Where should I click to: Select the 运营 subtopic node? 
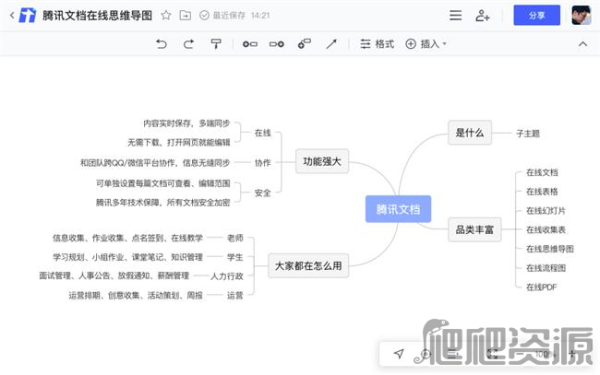pyautogui.click(x=235, y=295)
